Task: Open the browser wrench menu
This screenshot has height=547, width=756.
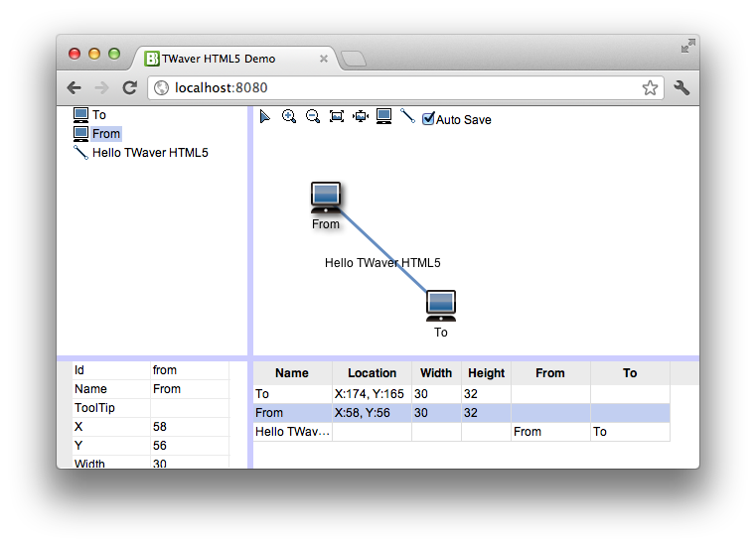Action: click(x=681, y=87)
